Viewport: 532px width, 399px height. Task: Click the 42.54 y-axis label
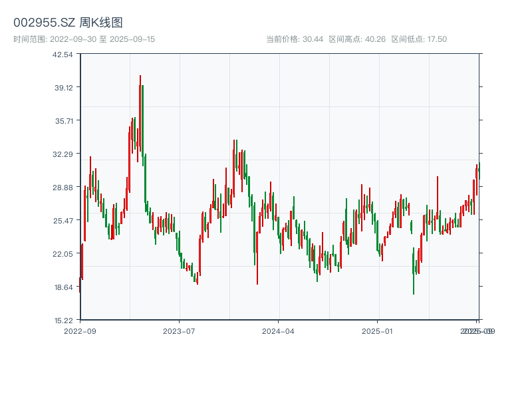[63, 55]
